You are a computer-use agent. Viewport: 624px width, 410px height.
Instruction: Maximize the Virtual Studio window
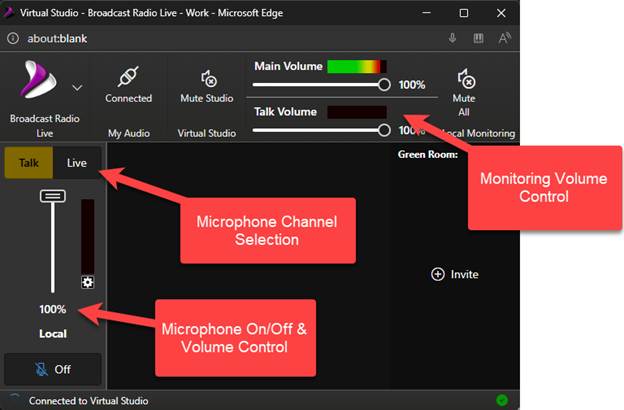pos(464,13)
